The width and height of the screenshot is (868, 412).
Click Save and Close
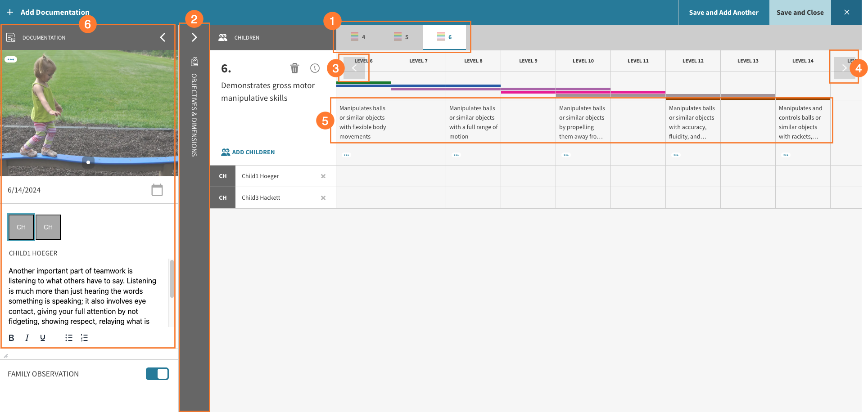[x=800, y=12]
